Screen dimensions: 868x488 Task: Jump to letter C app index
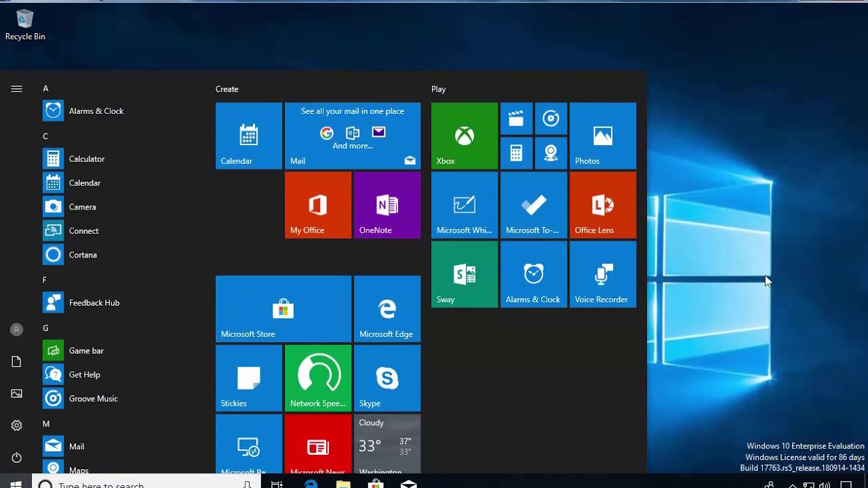point(45,136)
